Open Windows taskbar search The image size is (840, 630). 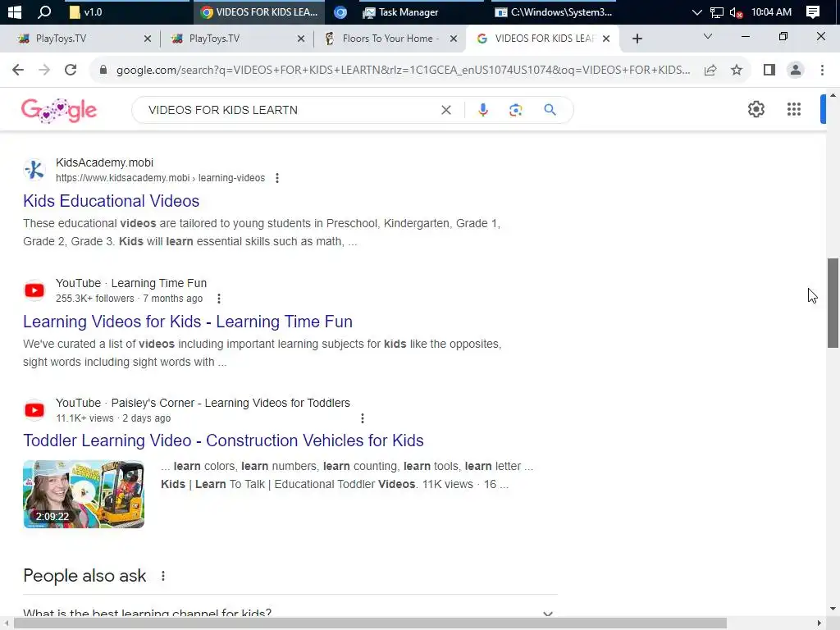(x=44, y=11)
